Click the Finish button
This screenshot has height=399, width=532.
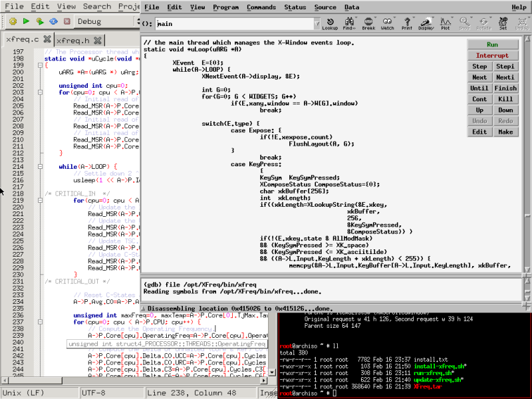[505, 88]
